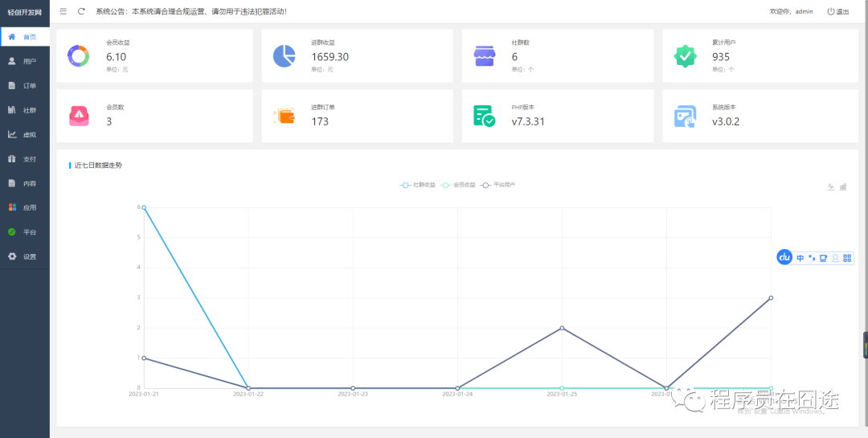The image size is (868, 438).
Task: Toggle the 平台用户 series in chart legend
Action: 497,185
